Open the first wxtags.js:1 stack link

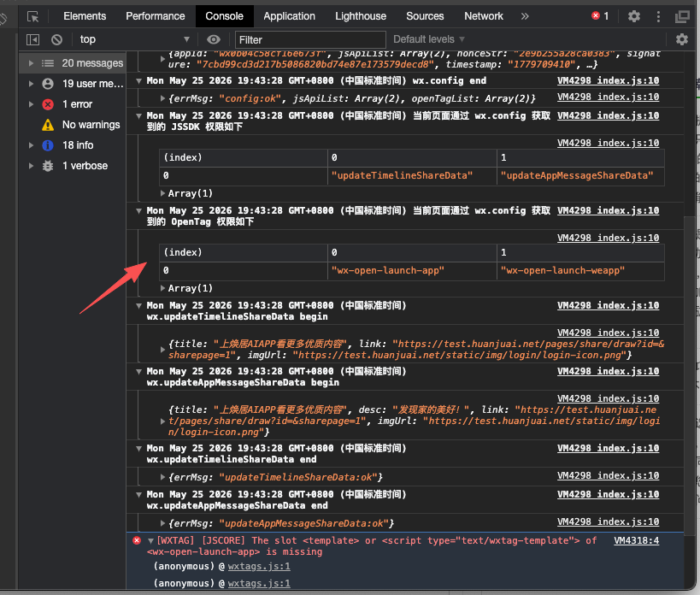(x=259, y=566)
